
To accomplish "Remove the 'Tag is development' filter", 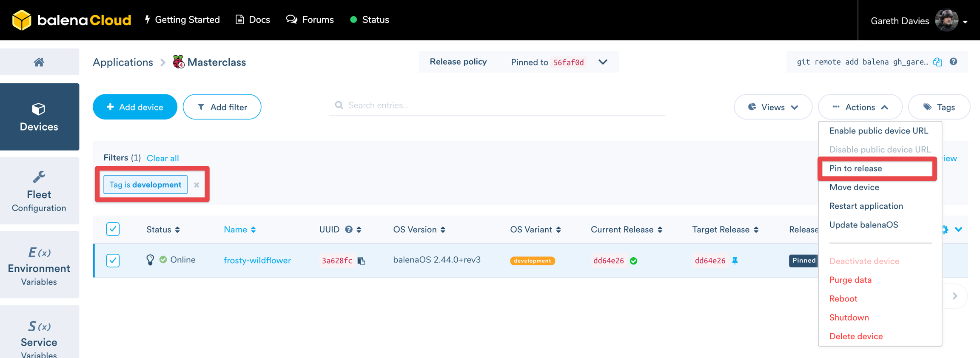I will coord(197,185).
